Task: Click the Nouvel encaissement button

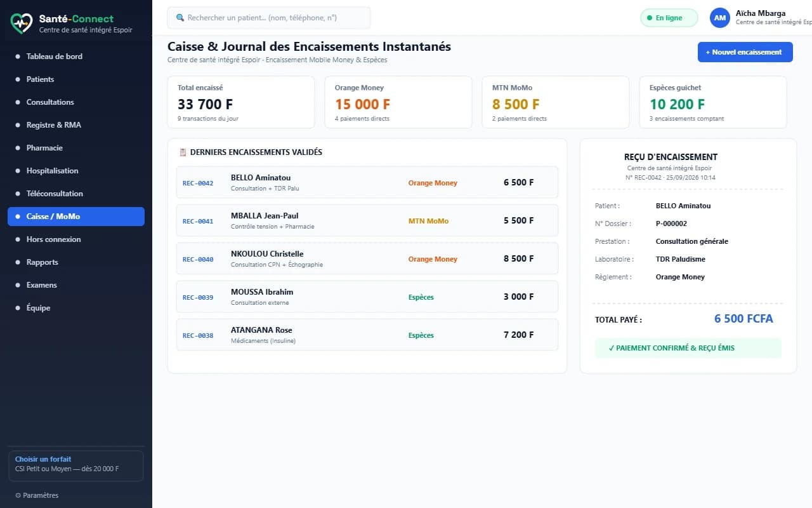Action: click(x=745, y=52)
